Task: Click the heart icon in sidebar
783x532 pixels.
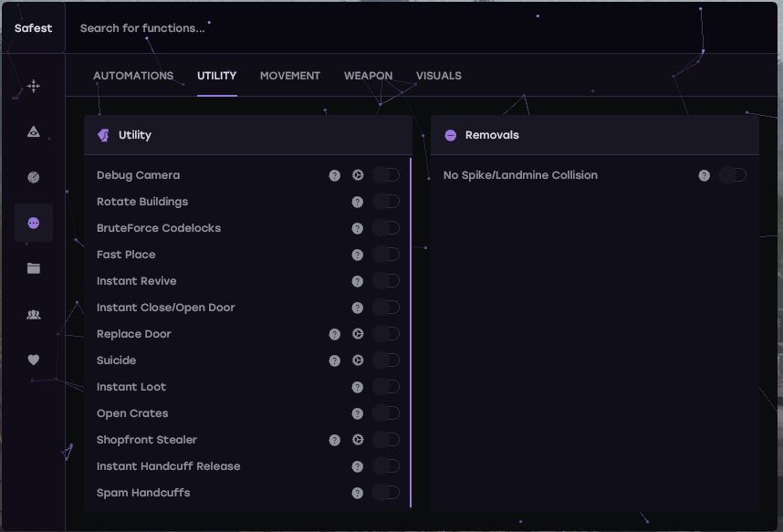Action: click(x=34, y=360)
